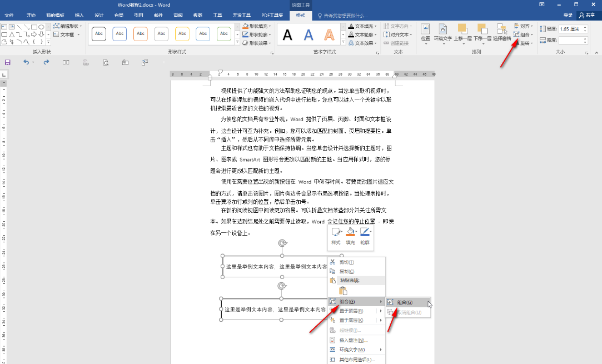Switch to the 开始 ribbon tab
Viewport: 602px width, 364px height.
point(31,15)
